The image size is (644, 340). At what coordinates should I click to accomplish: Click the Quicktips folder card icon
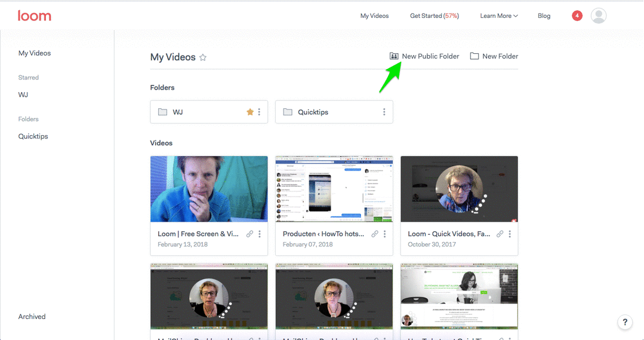click(x=288, y=112)
